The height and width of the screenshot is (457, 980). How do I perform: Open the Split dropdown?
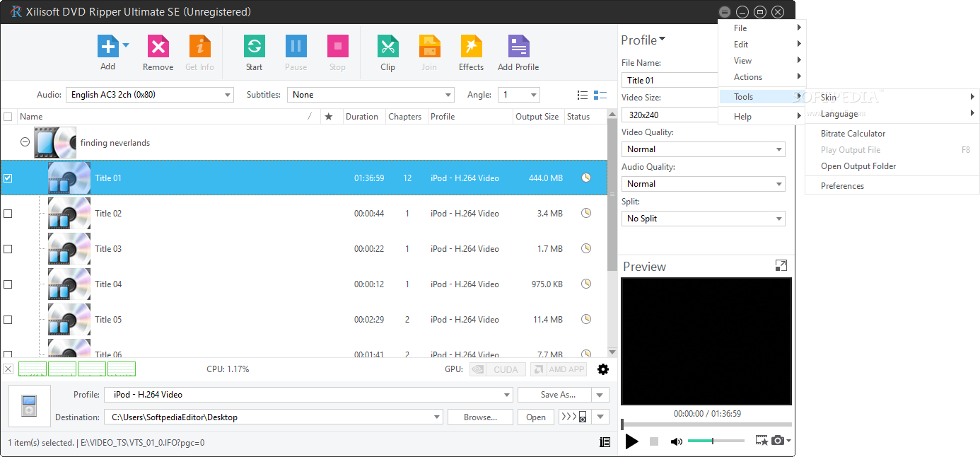703,219
